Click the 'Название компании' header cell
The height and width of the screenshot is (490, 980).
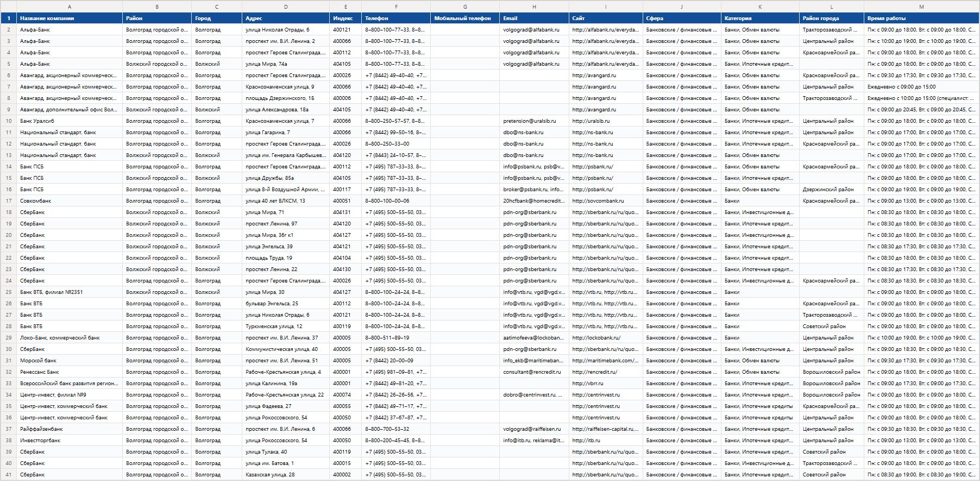70,18
